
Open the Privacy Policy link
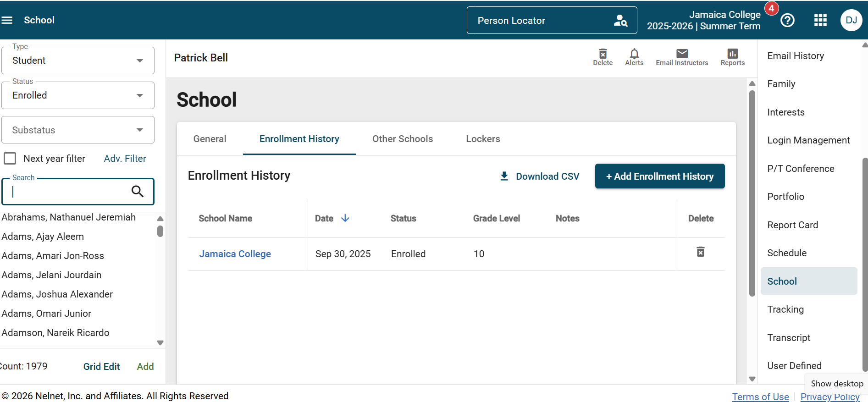[830, 397]
